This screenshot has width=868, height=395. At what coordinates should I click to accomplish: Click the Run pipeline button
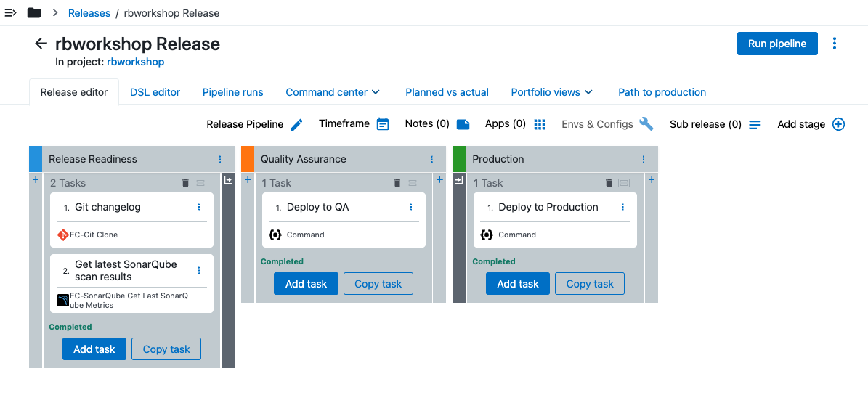click(777, 44)
